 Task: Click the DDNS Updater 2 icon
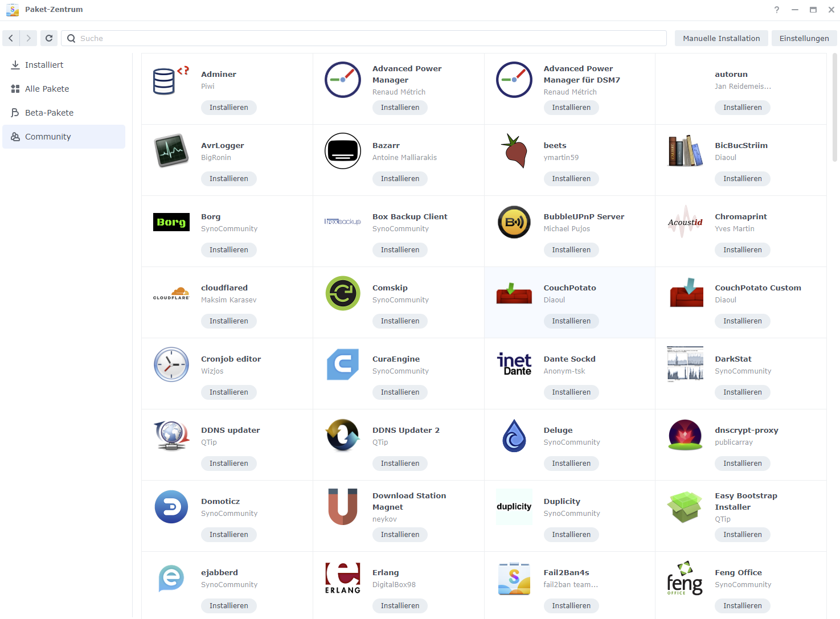coord(343,436)
